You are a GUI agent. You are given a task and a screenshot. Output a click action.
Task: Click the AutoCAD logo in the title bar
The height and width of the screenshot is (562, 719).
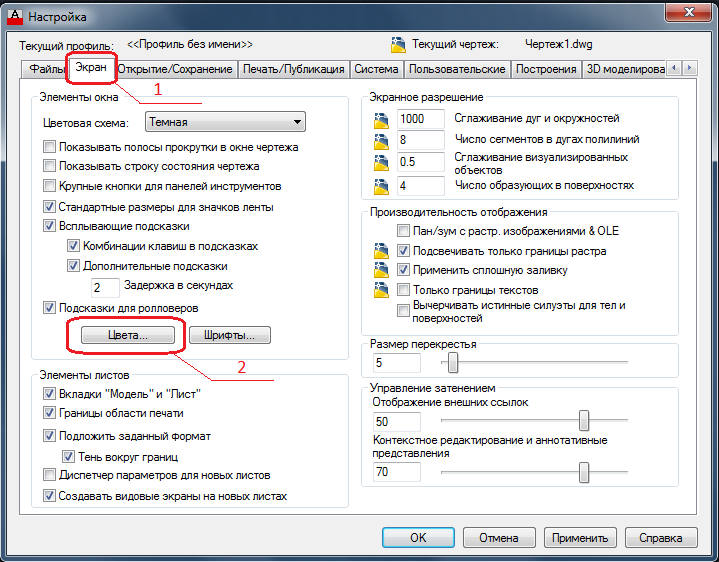coord(14,16)
